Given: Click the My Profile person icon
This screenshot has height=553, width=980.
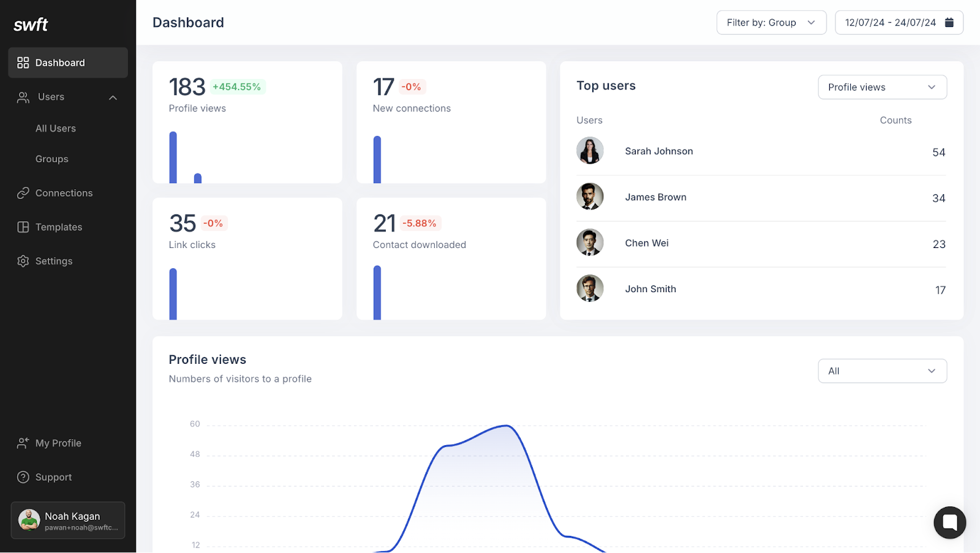Looking at the screenshot, I should point(23,443).
